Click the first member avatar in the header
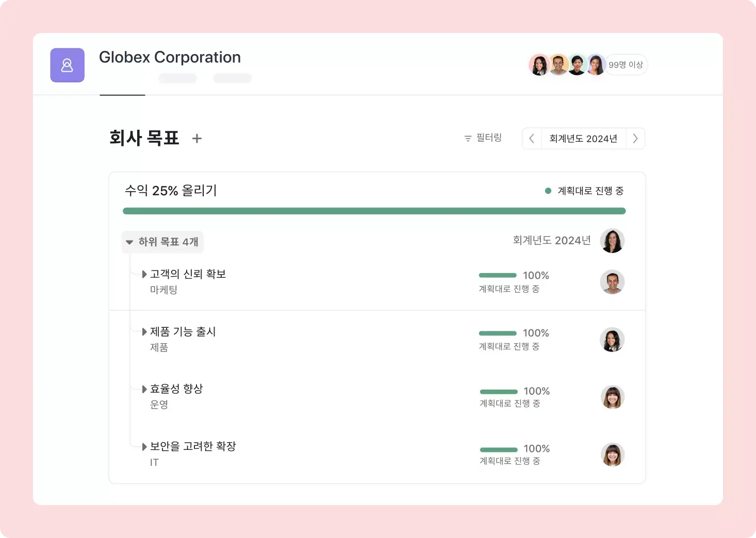The image size is (756, 538). pyautogui.click(x=539, y=64)
